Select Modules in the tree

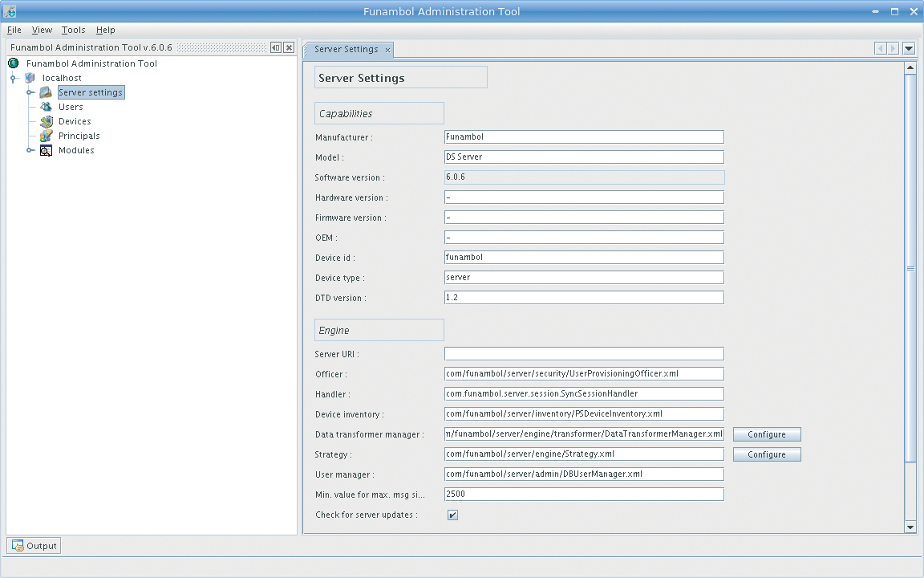[76, 150]
